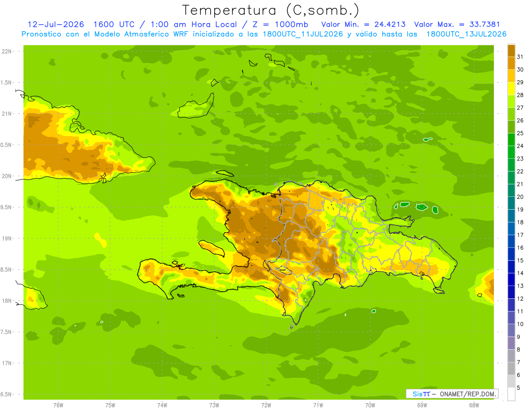532x411 pixels.
Task: Click the '18' label on the color legend
Action: click(x=520, y=222)
